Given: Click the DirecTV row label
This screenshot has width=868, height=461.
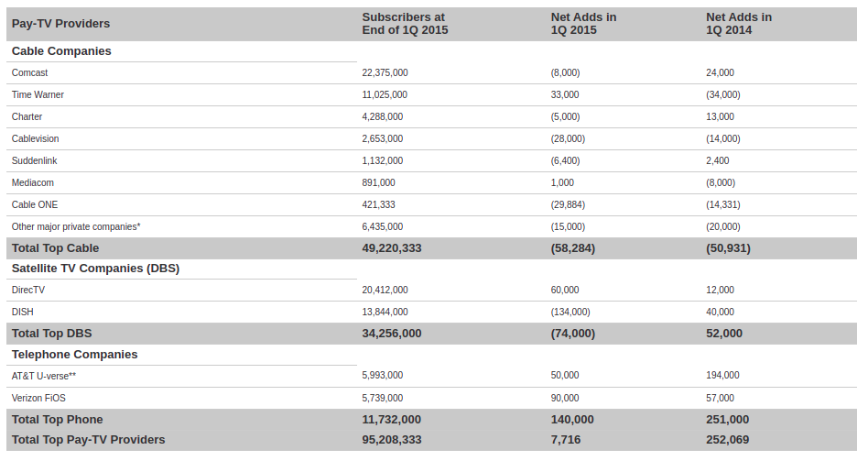Looking at the screenshot, I should pyautogui.click(x=28, y=290).
